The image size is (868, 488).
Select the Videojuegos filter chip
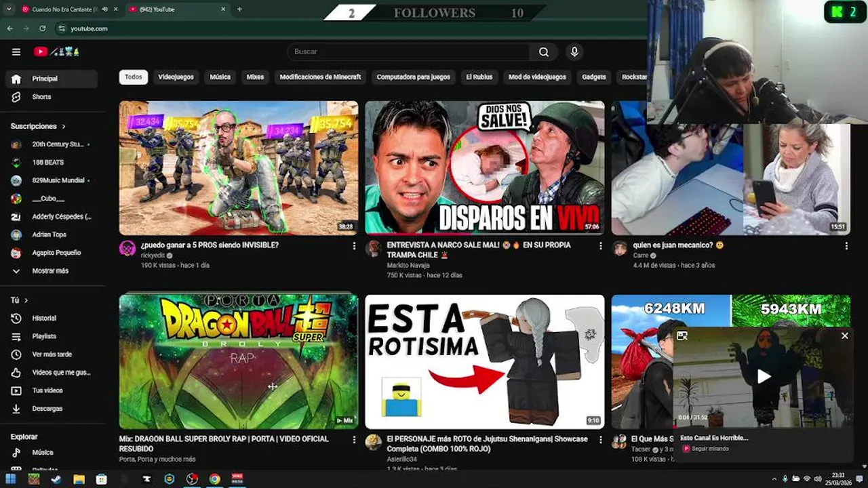click(x=176, y=77)
